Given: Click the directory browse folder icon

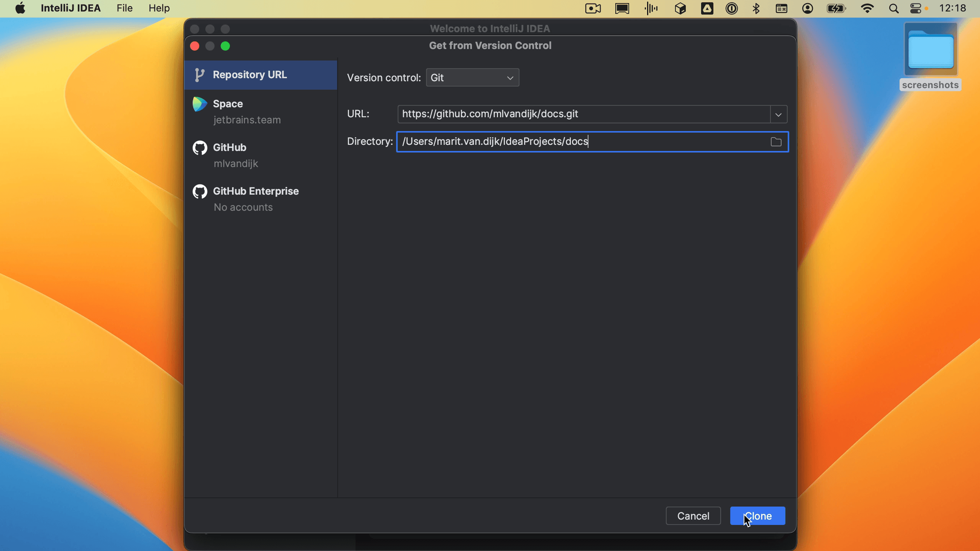Looking at the screenshot, I should point(776,142).
